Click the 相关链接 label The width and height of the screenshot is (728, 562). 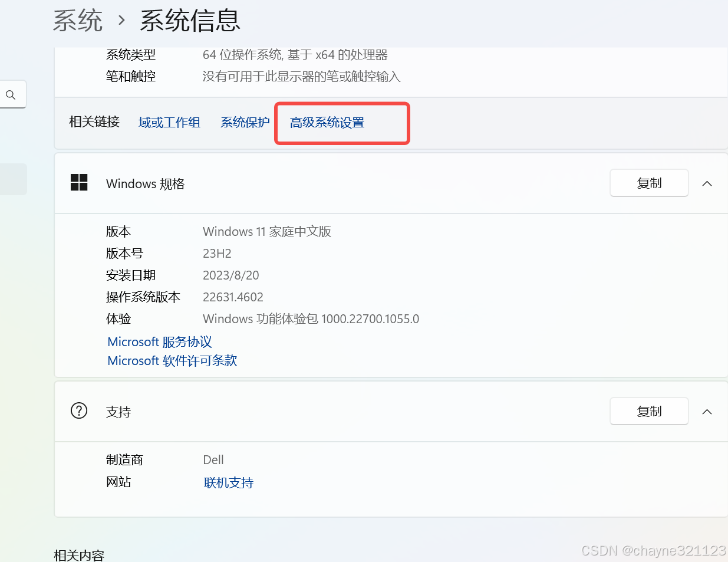(x=94, y=122)
